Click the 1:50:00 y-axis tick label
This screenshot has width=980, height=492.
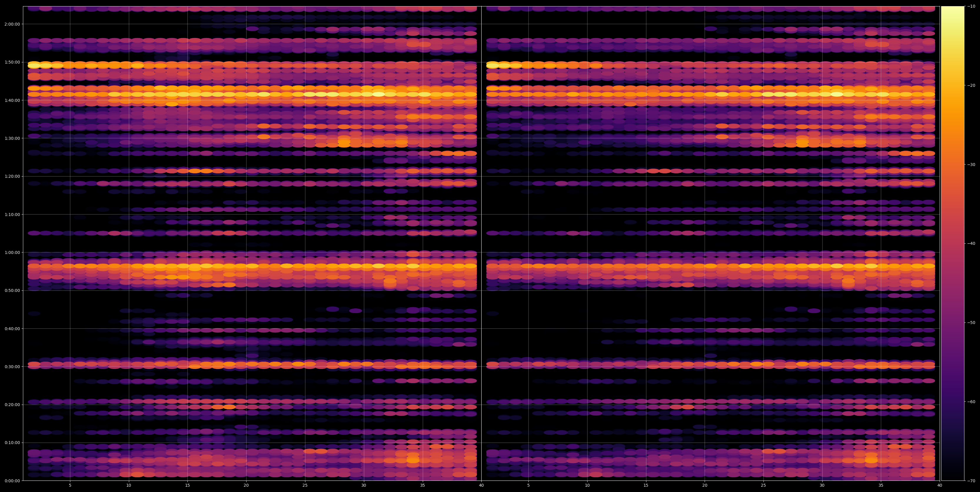(13, 62)
